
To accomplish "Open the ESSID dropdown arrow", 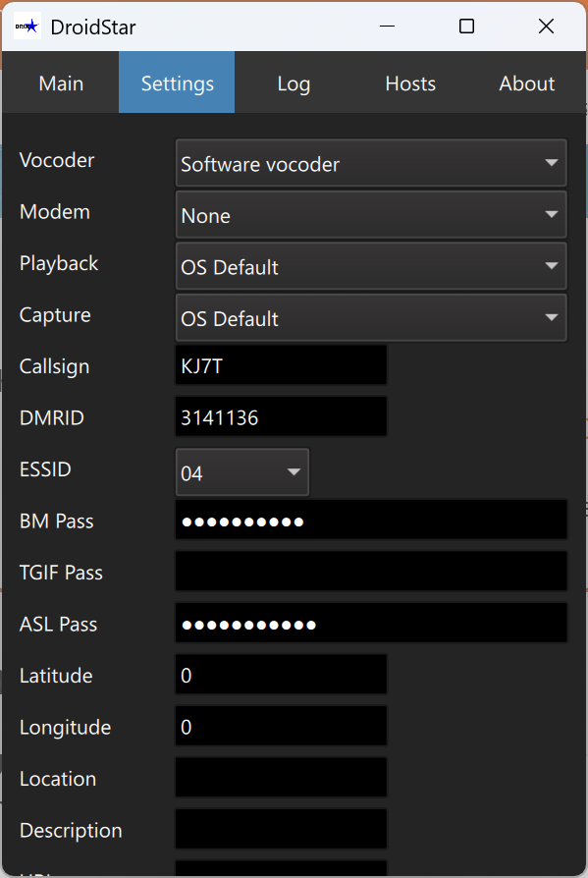I will [x=293, y=471].
